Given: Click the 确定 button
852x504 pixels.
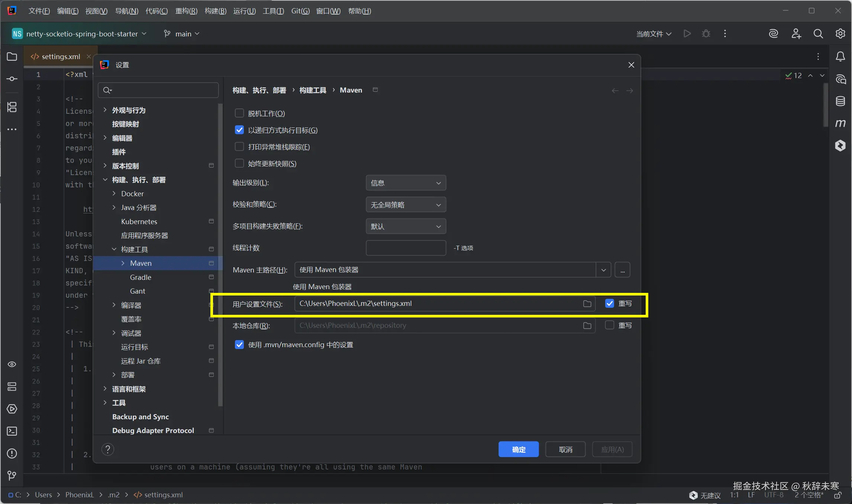Looking at the screenshot, I should click(x=518, y=449).
